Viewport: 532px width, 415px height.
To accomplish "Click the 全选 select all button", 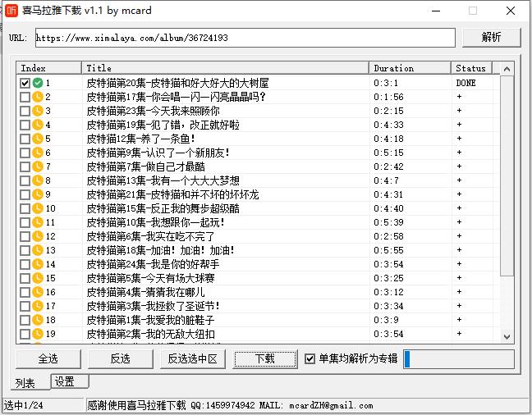I will click(x=48, y=358).
